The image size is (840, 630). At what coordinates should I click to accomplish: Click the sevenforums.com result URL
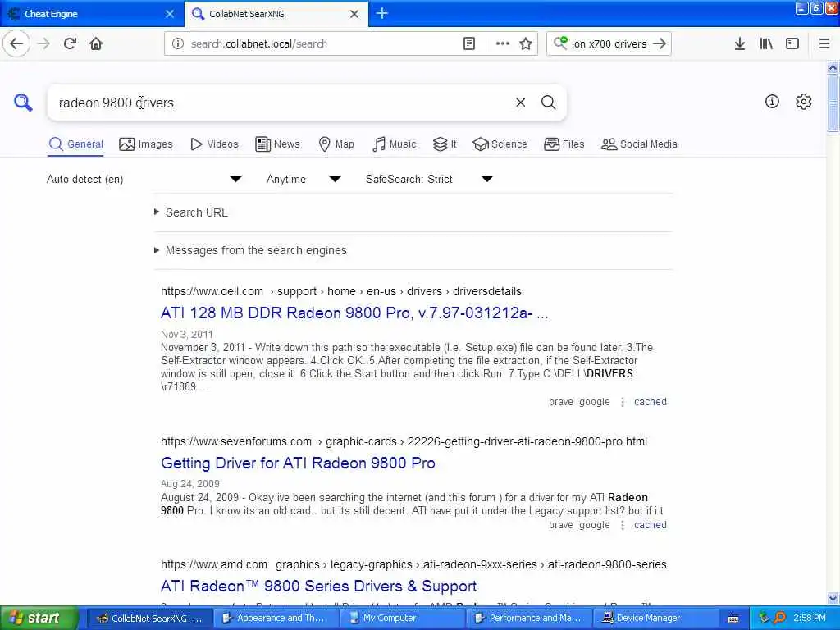404,441
